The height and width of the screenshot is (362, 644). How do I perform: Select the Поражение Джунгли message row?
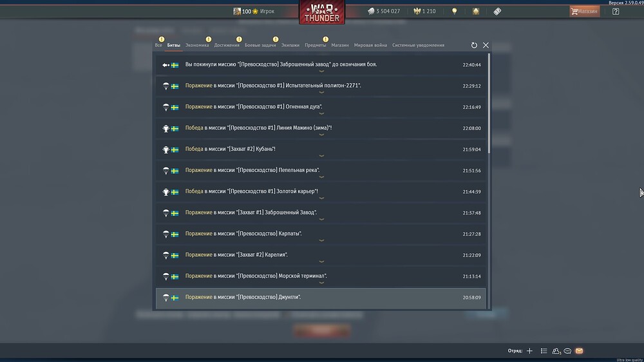[x=321, y=298]
